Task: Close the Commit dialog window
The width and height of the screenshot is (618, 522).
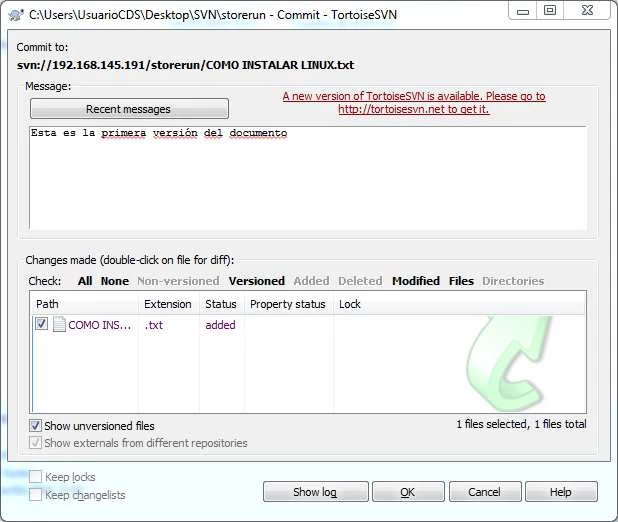Action: coord(587,11)
